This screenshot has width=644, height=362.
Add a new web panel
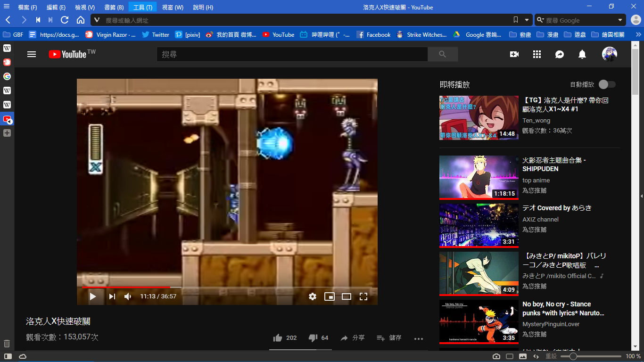point(7,133)
